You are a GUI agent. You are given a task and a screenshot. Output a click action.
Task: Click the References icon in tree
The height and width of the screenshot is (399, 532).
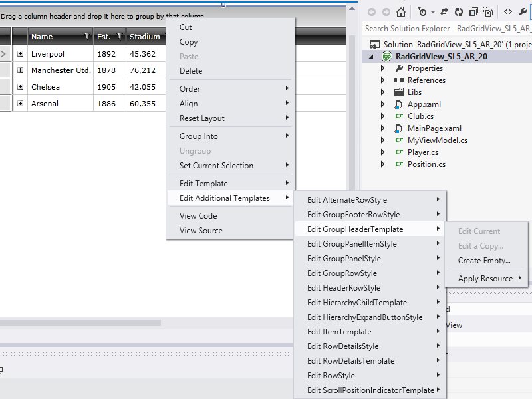pos(399,80)
